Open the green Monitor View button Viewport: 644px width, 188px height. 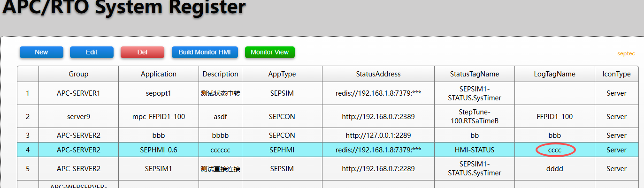coord(269,52)
